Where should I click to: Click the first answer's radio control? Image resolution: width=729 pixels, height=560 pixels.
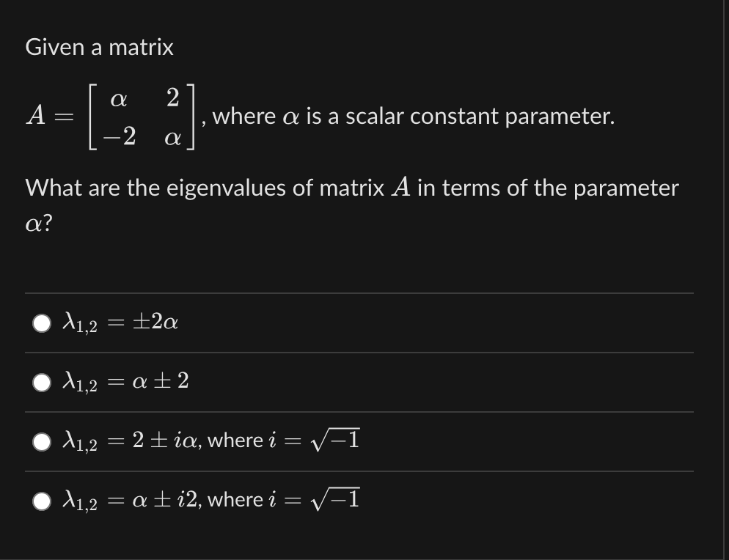pyautogui.click(x=42, y=322)
